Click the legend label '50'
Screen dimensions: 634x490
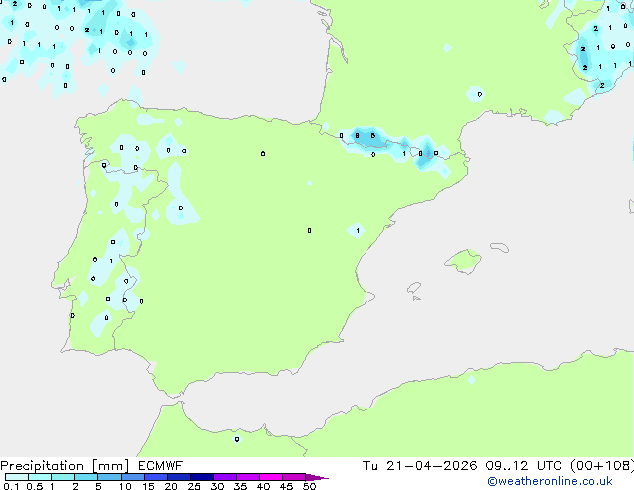pyautogui.click(x=309, y=486)
